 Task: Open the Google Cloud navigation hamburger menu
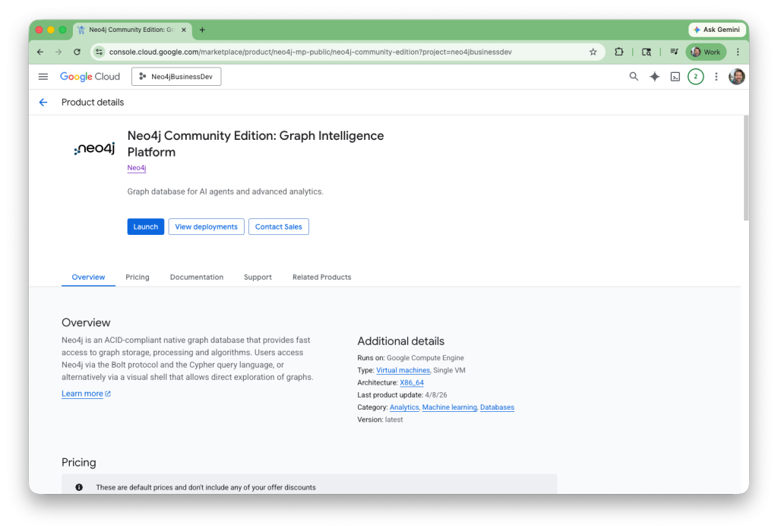(43, 77)
